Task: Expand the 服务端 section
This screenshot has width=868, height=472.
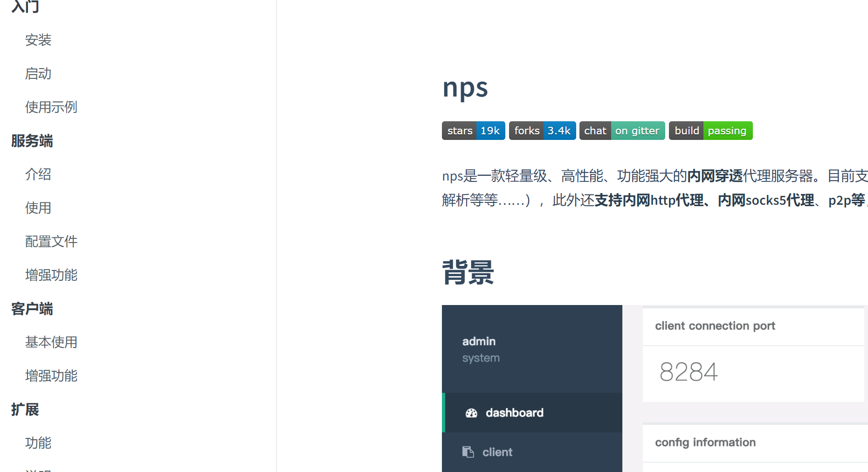Action: tap(32, 141)
